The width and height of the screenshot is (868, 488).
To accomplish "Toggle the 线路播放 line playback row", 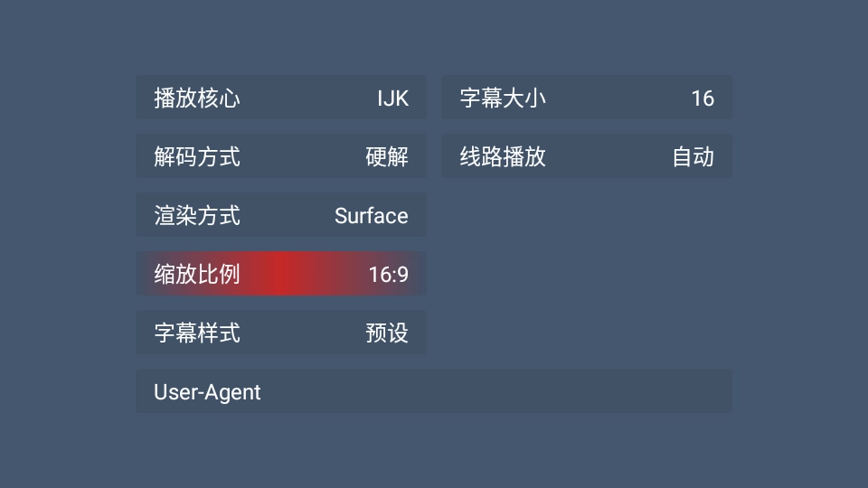I will 586,156.
